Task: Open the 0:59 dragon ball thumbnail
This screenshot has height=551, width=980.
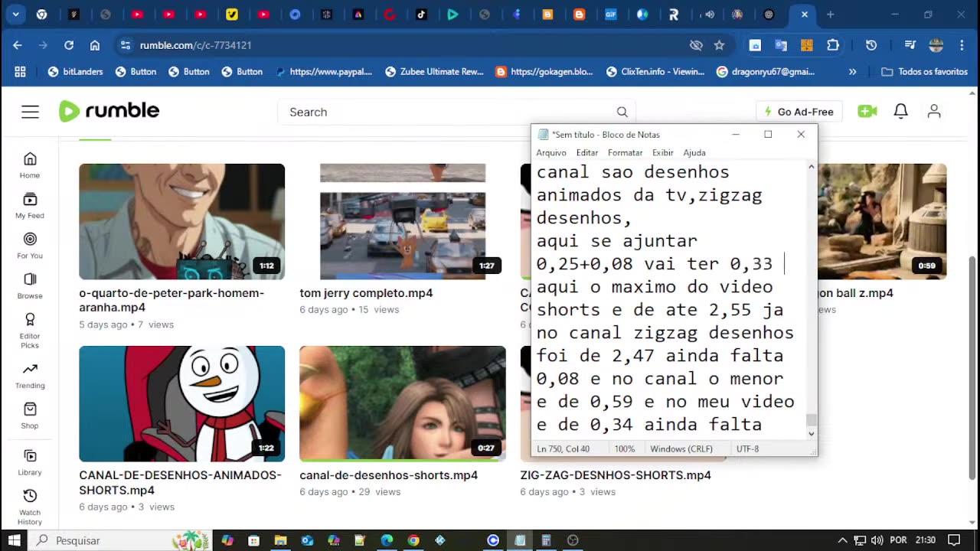Action: coord(882,221)
